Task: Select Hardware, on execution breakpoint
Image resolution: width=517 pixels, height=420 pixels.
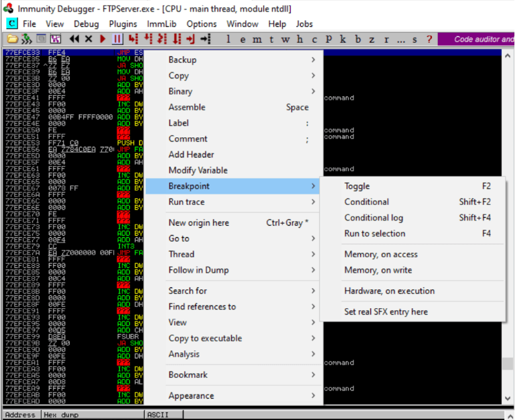Action: tap(413, 291)
